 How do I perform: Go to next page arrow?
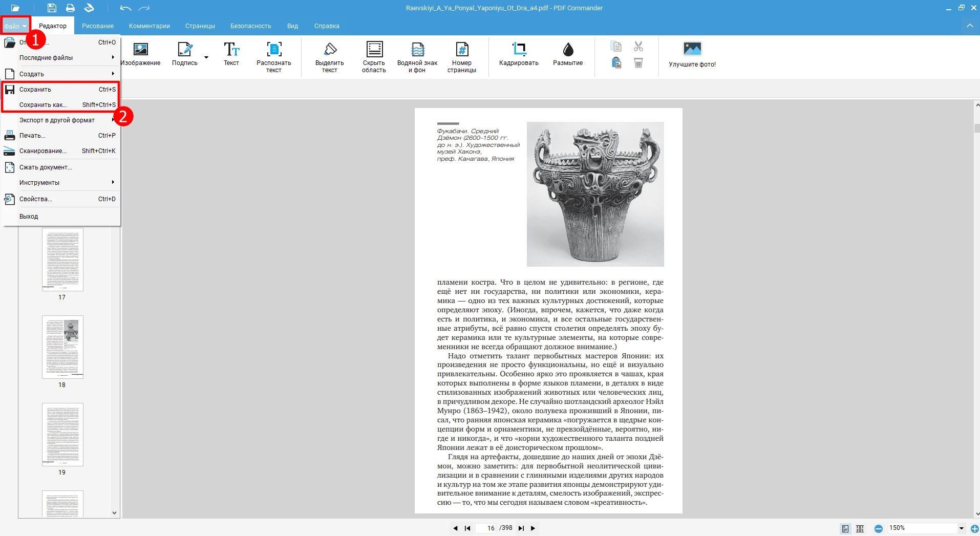[x=533, y=528]
